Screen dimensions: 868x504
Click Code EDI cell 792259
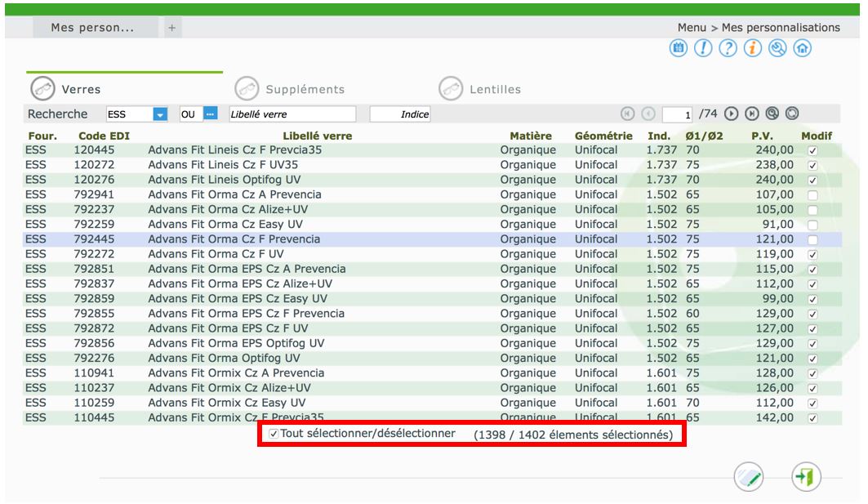94,225
